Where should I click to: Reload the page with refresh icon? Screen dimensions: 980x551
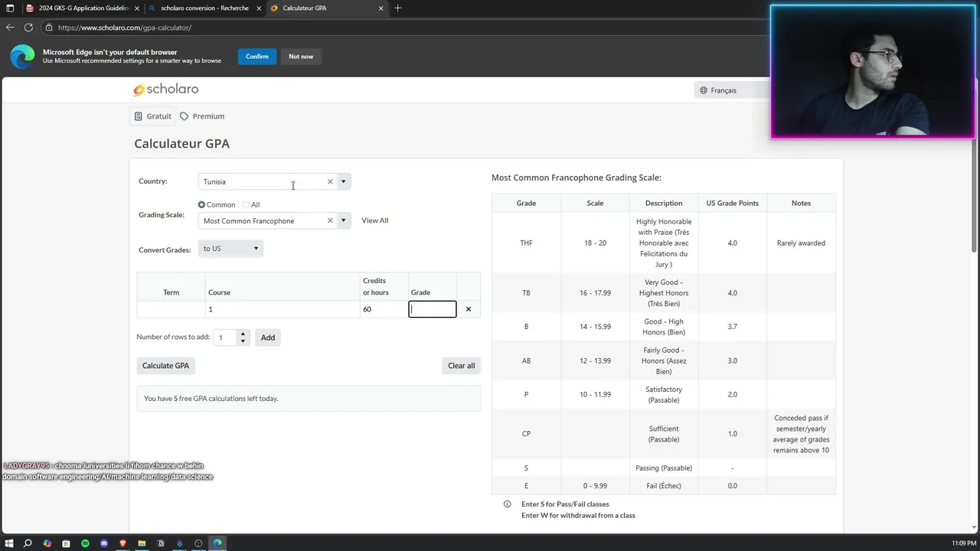(28, 28)
